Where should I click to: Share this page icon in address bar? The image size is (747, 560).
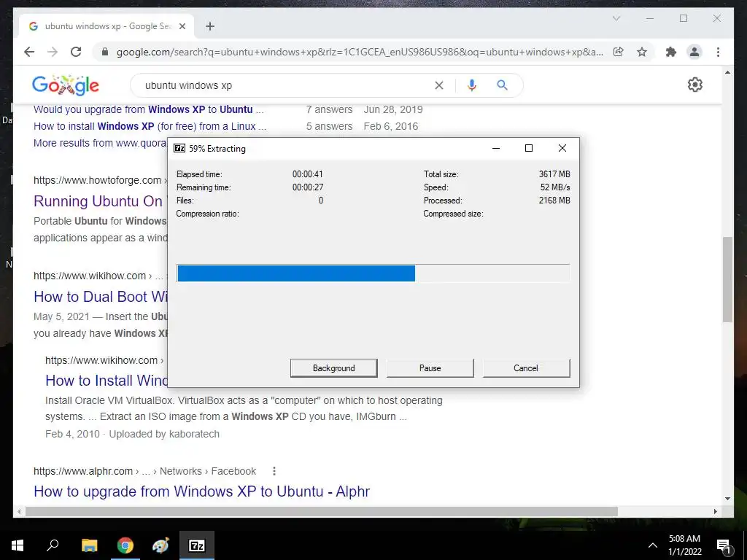click(x=619, y=52)
